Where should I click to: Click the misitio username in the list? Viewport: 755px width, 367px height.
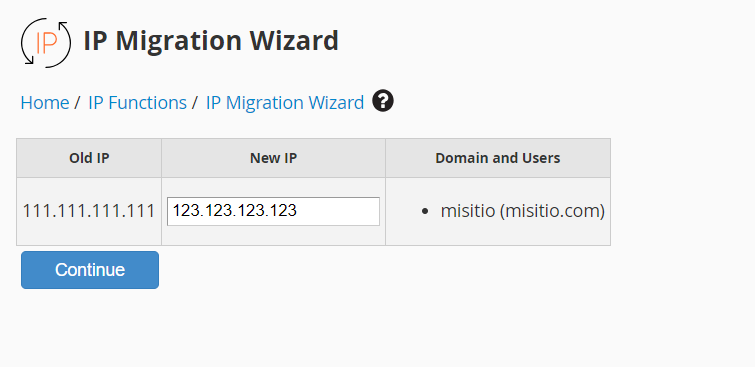pos(468,211)
